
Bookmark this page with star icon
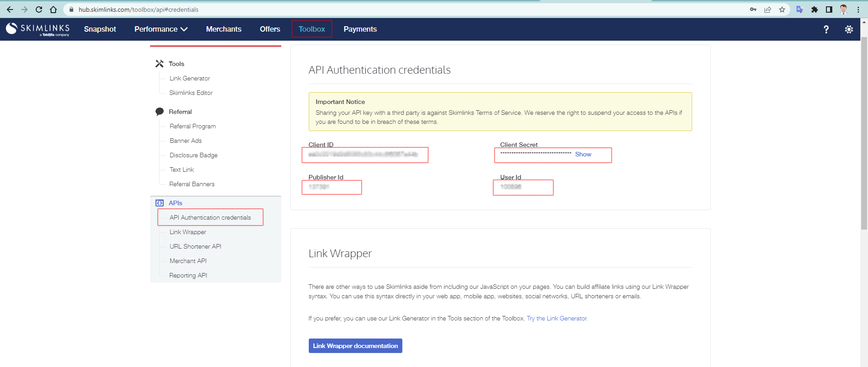pos(782,9)
